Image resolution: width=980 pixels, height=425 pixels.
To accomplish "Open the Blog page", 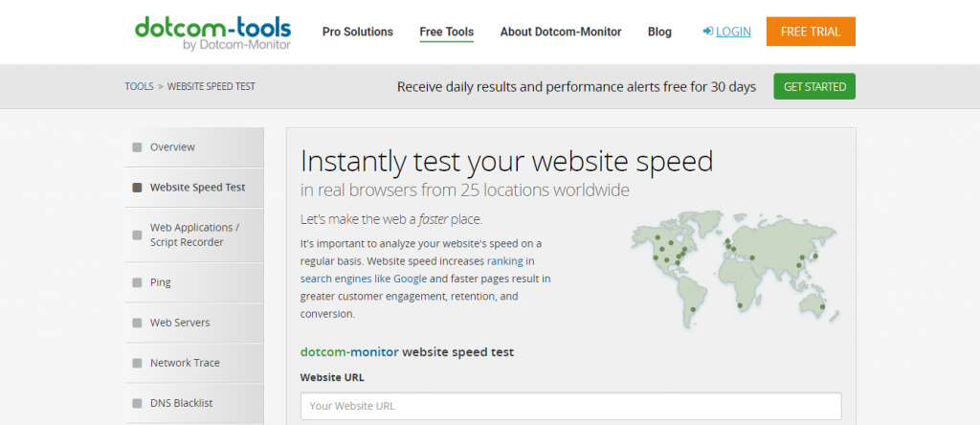I will point(659,32).
